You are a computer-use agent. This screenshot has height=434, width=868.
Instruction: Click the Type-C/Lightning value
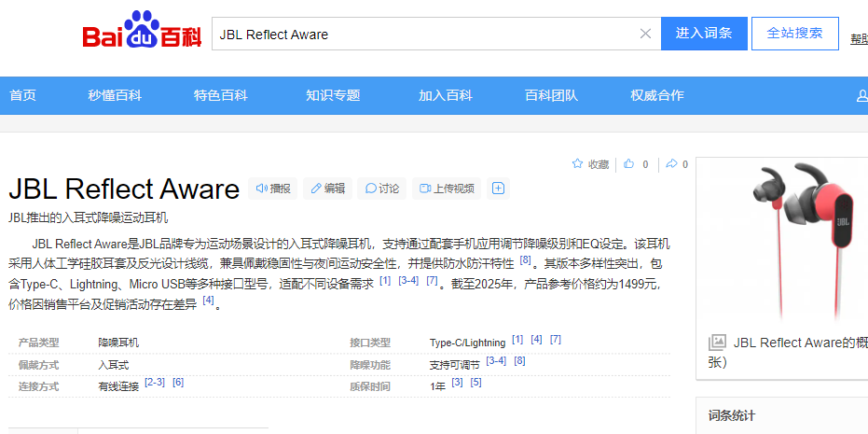click(468, 343)
